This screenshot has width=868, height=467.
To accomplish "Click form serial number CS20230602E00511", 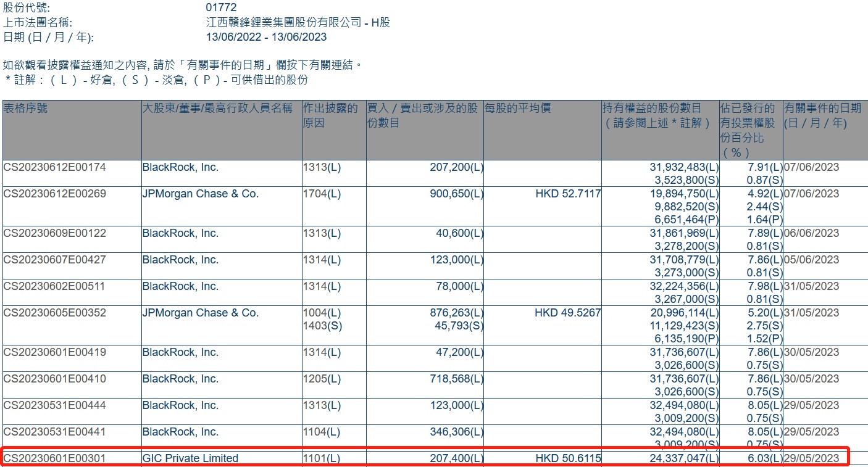I will 55,286.
